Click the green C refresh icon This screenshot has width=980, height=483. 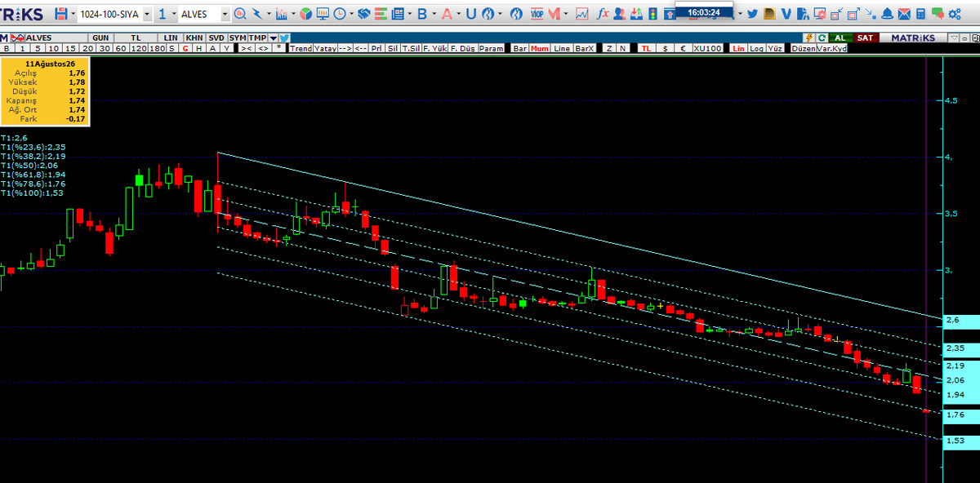(822, 38)
